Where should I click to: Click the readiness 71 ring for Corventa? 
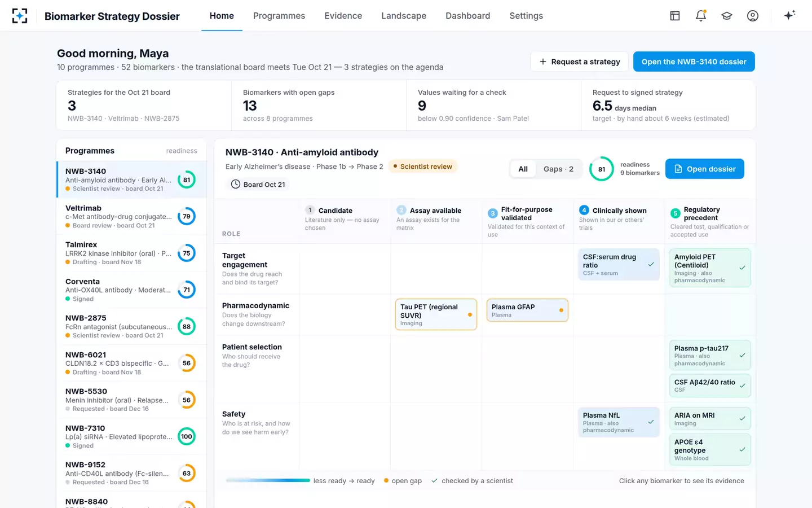pyautogui.click(x=187, y=290)
